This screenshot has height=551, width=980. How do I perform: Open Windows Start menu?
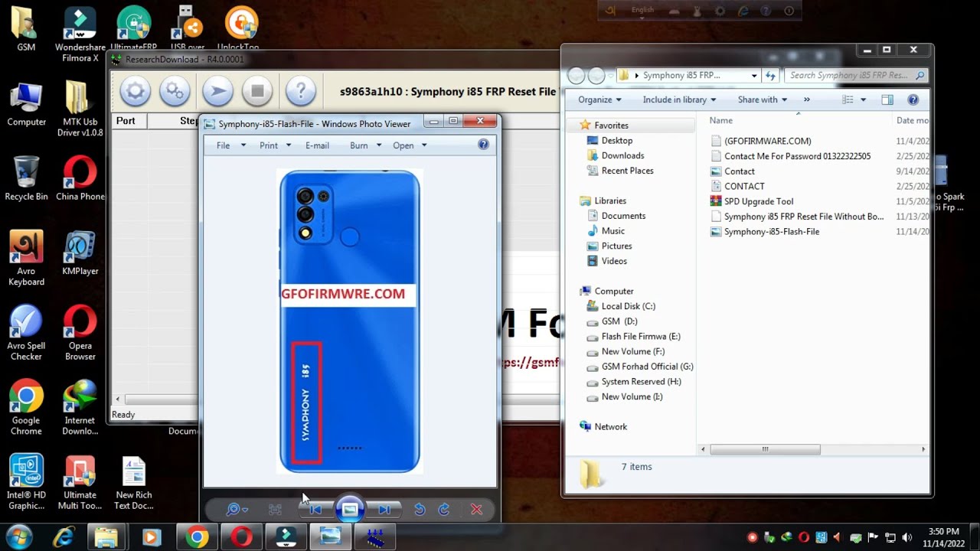click(18, 537)
